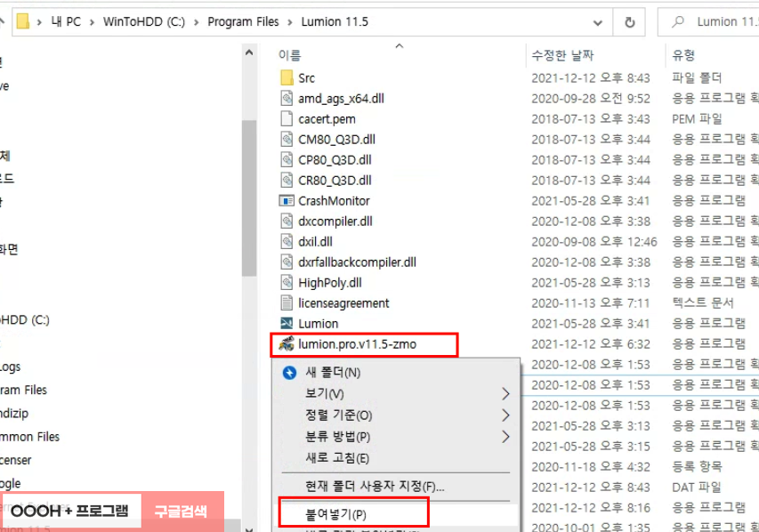759x532 pixels.
Task: Choose 새로 고침(E) in context menu
Action: click(337, 457)
